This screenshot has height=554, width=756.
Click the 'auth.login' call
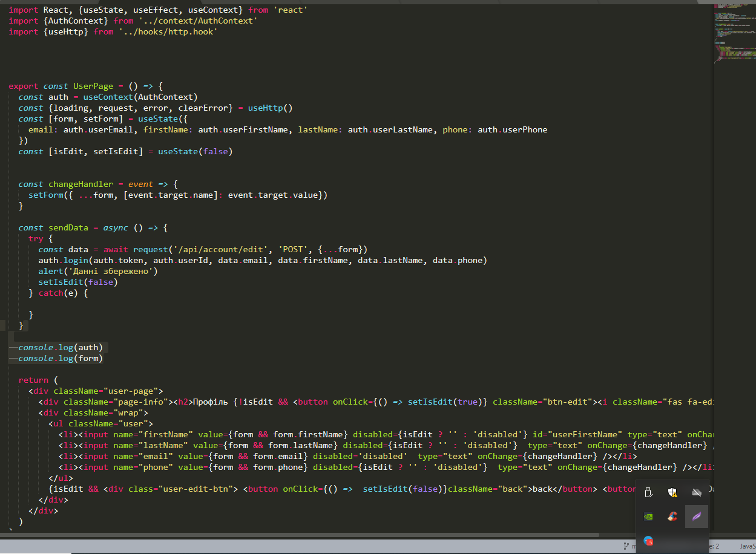pyautogui.click(x=63, y=260)
